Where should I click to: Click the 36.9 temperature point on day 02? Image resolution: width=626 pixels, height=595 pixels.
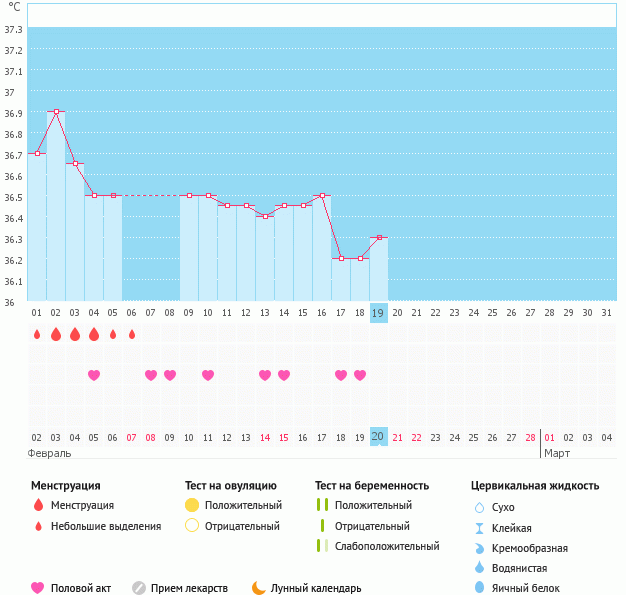pos(56,112)
